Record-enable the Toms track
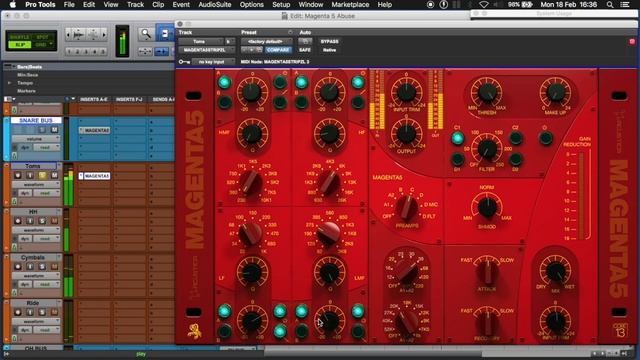The height and width of the screenshot is (360, 640). point(18,176)
